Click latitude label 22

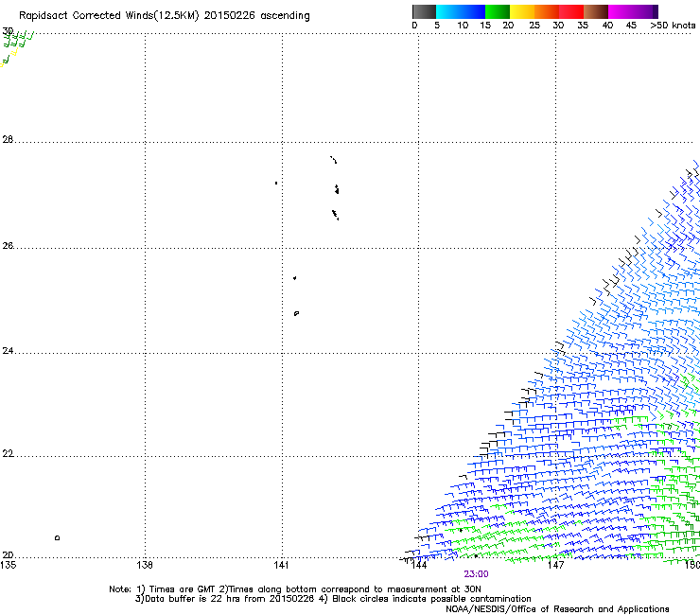point(8,454)
